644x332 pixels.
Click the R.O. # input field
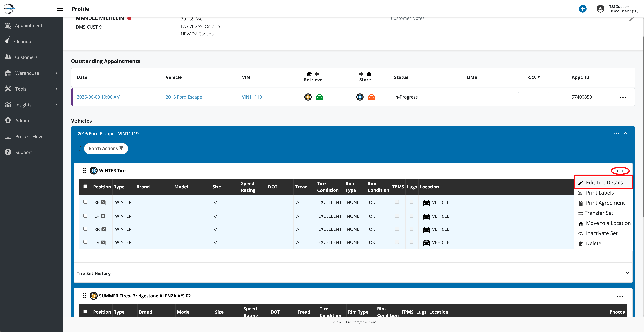(x=533, y=97)
